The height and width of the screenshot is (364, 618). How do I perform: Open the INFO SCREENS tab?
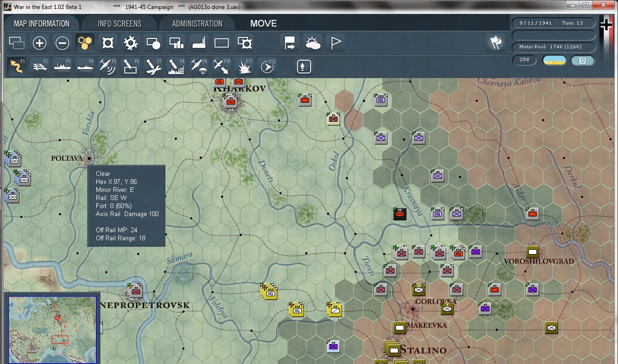119,23
